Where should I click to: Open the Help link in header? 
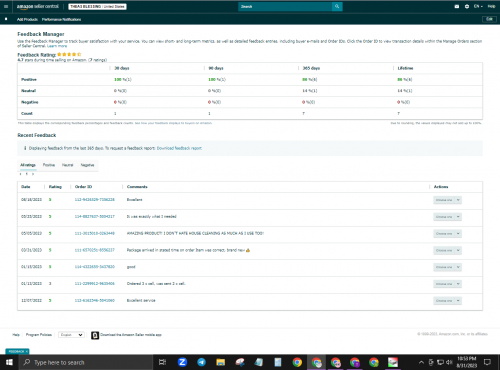[491, 6]
